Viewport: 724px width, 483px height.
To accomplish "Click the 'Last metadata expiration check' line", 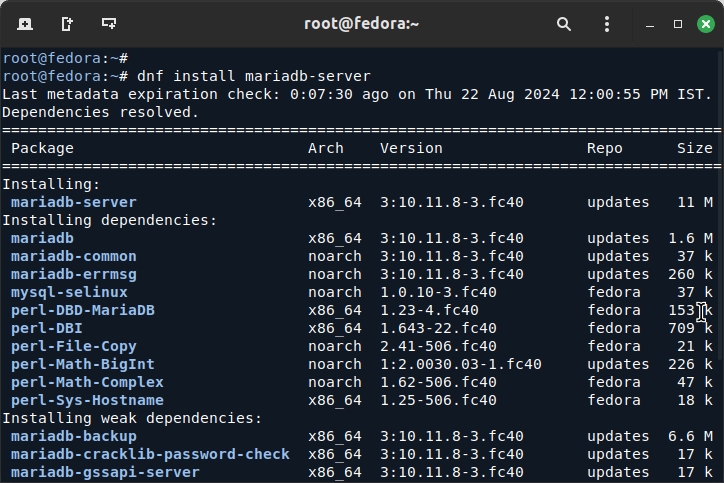I will (357, 94).
